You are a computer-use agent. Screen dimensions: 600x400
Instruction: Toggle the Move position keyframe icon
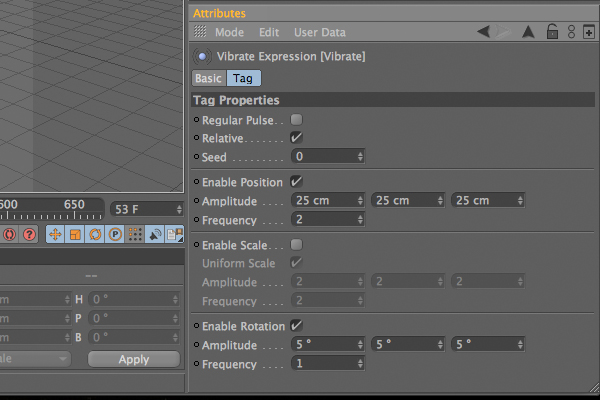point(55,234)
